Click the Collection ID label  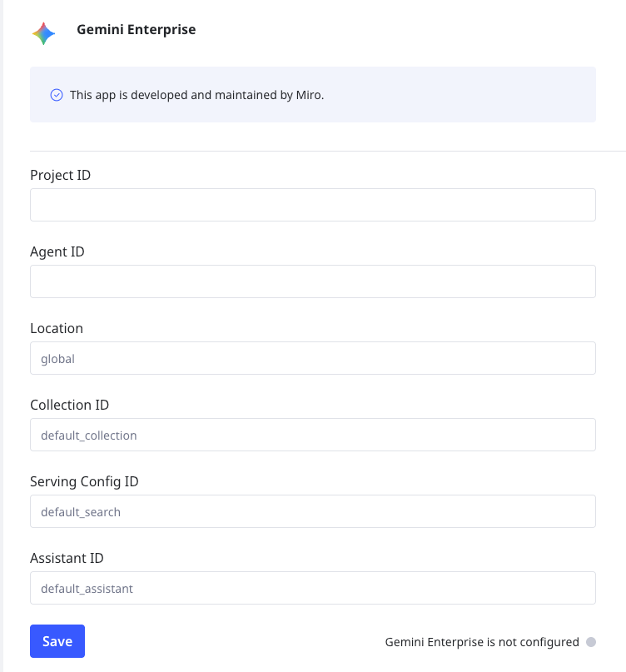coord(69,405)
